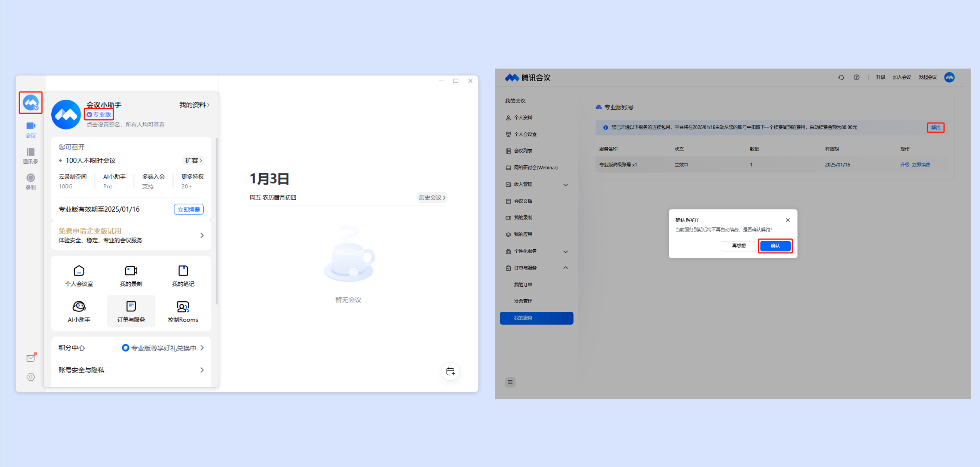This screenshot has height=467, width=980.
Task: Open the mail inbox icon
Action: click(x=31, y=358)
